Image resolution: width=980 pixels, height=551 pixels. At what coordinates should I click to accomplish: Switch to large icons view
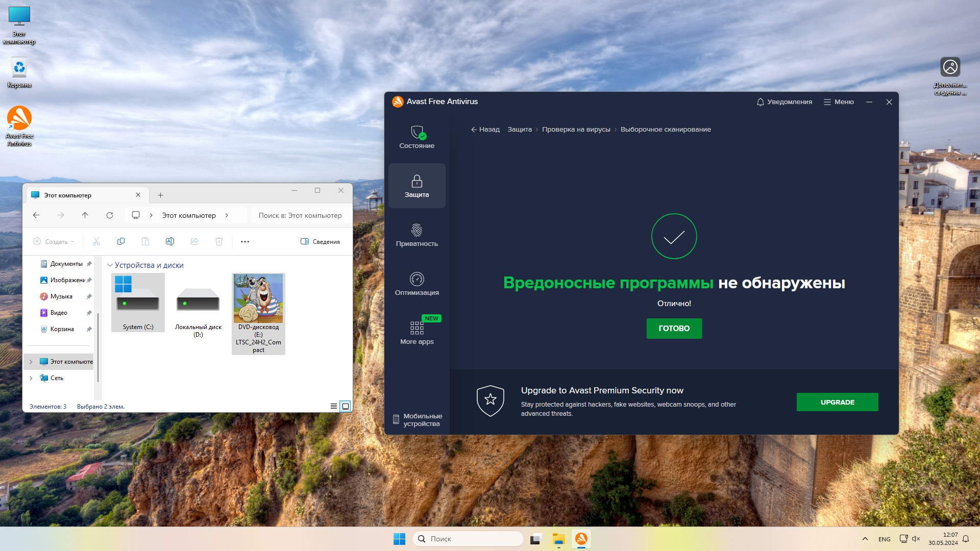coord(346,406)
